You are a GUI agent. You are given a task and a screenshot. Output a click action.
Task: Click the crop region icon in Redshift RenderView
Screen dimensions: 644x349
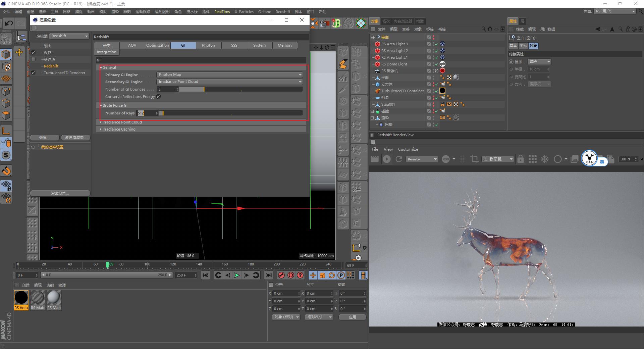click(474, 159)
